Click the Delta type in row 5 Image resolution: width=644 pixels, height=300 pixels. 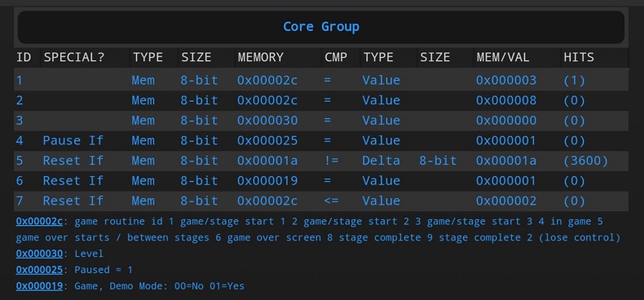pos(382,161)
